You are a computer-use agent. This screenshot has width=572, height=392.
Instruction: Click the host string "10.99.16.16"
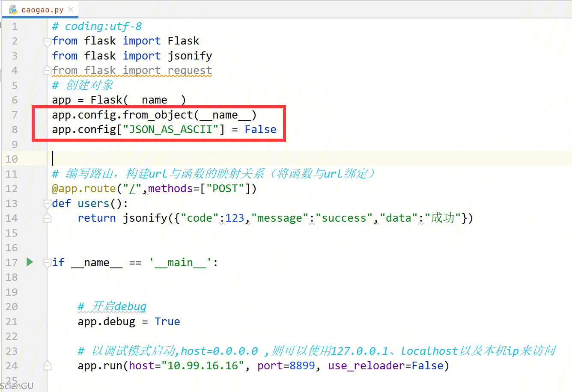(x=203, y=366)
